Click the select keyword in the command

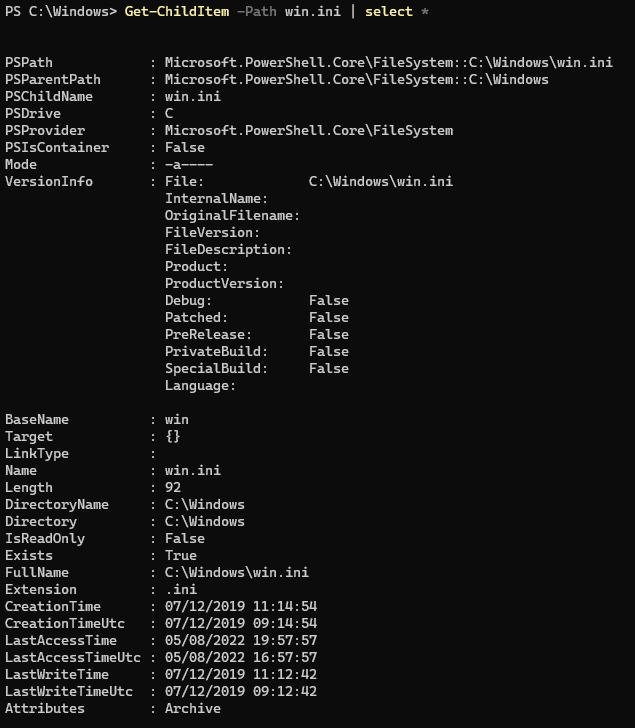click(389, 12)
